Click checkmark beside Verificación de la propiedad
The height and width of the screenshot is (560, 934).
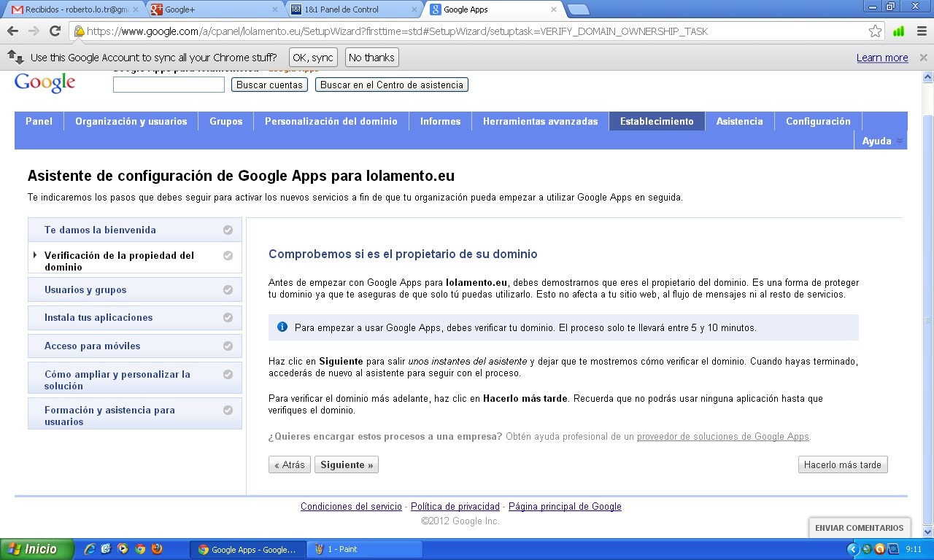228,255
